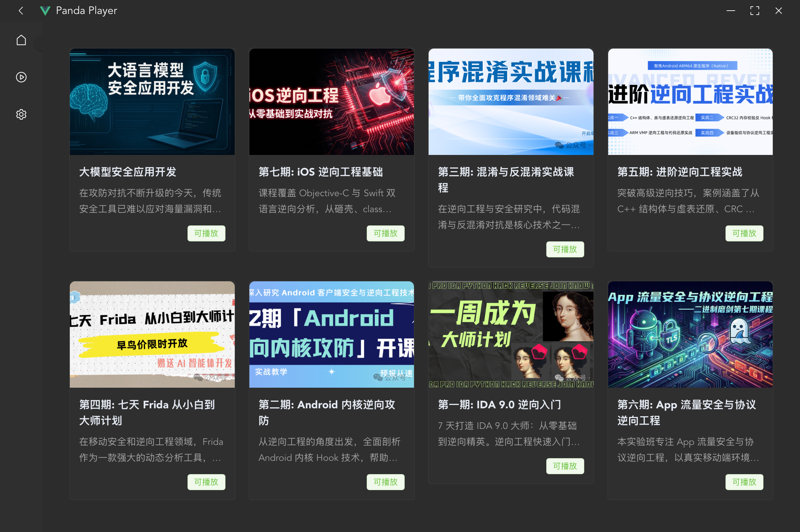Image resolution: width=800 pixels, height=532 pixels.
Task: Click the 第四期: 七天 Frida course title
Action: [x=147, y=412]
